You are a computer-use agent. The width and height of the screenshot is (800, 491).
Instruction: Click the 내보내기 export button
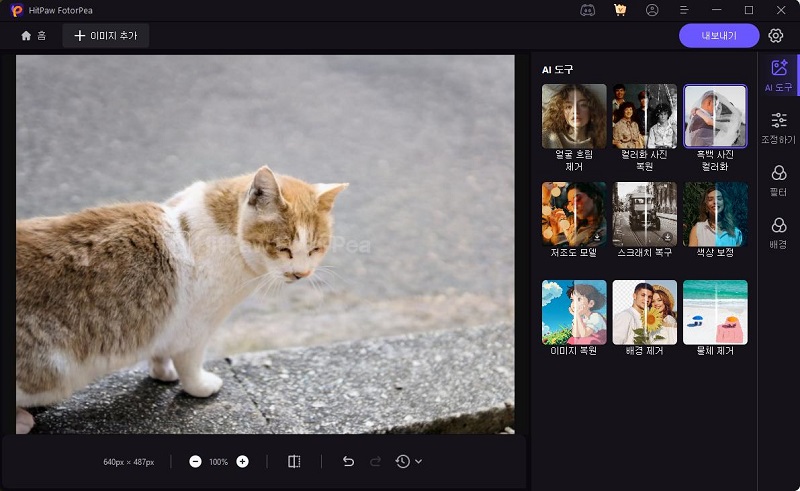pyautogui.click(x=718, y=36)
